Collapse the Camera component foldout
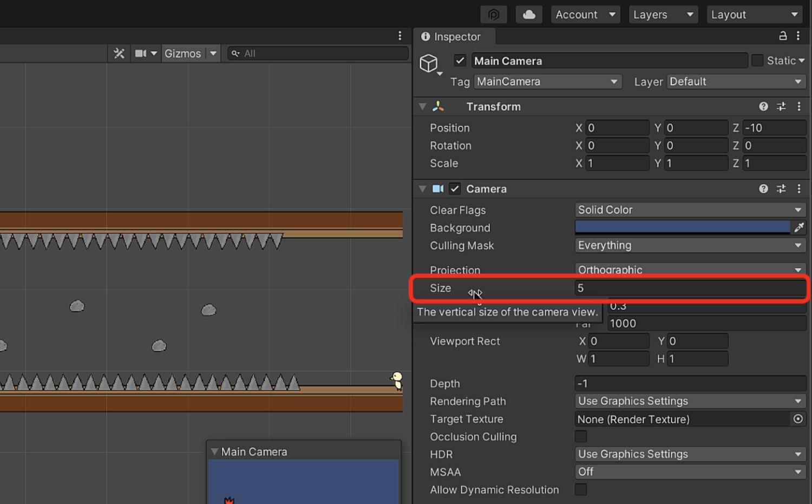The image size is (812, 504). coord(422,189)
